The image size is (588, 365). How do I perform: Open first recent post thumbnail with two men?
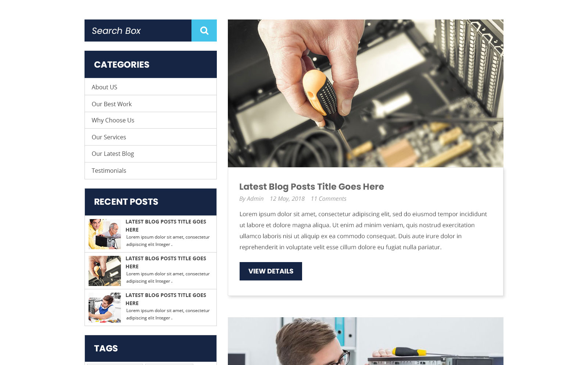[105, 234]
